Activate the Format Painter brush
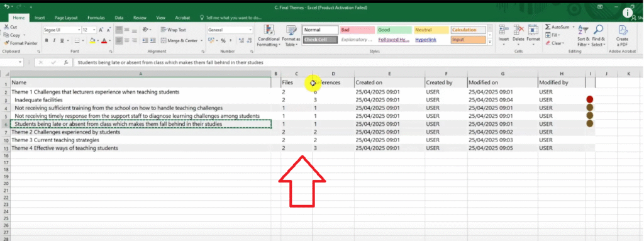Image resolution: width=644 pixels, height=241 pixels. 6,43
